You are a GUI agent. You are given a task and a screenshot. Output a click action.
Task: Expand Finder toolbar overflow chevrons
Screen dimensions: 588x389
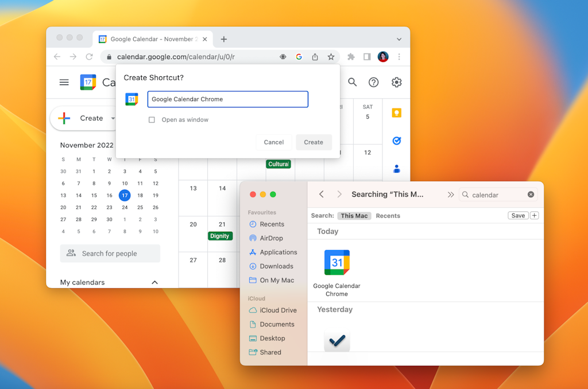pos(451,194)
